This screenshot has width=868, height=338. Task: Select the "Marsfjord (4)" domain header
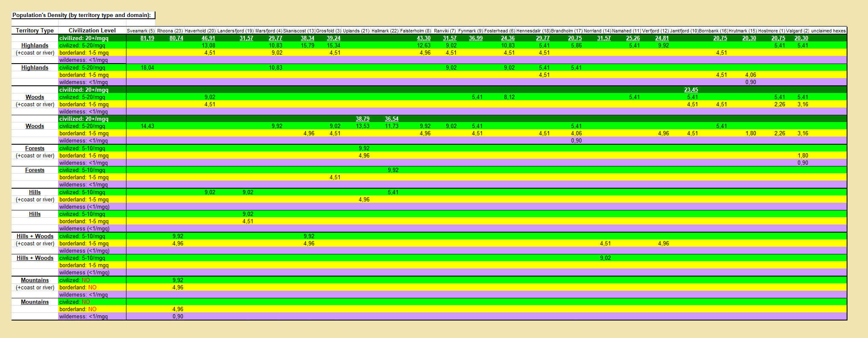coord(269,31)
